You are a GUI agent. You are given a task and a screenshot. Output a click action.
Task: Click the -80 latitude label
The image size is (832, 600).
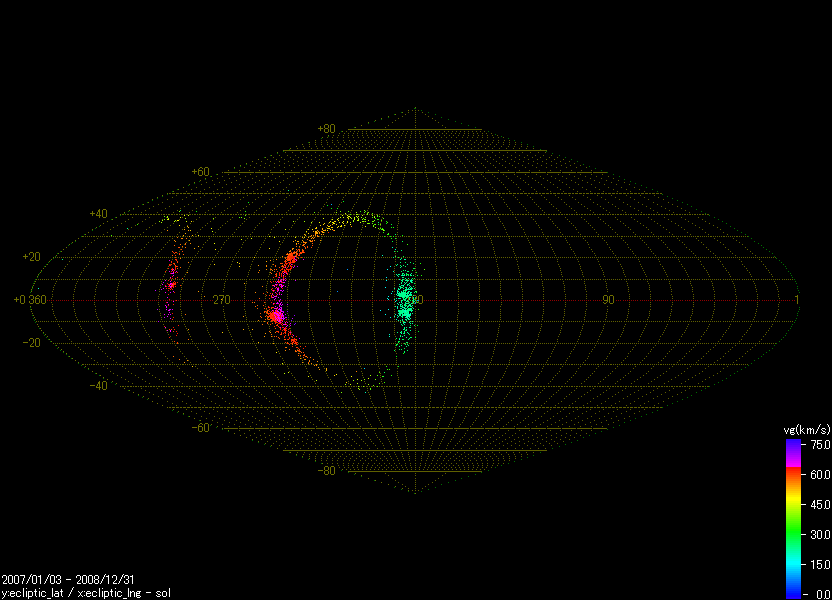coord(326,471)
